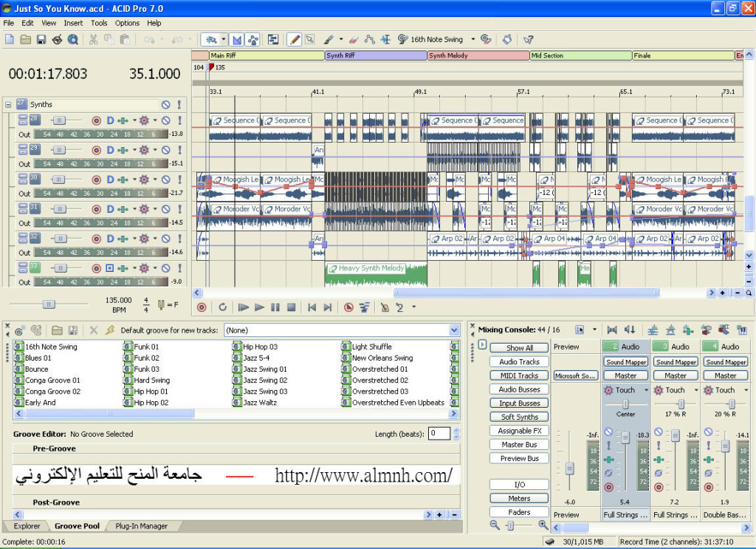This screenshot has width=756, height=549.
Task: Open a project with the folder icon
Action: click(x=26, y=40)
